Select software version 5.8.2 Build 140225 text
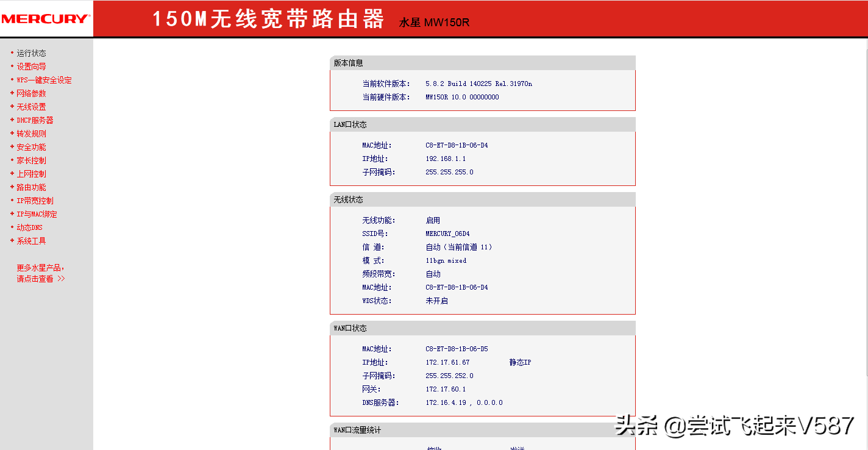 point(478,84)
